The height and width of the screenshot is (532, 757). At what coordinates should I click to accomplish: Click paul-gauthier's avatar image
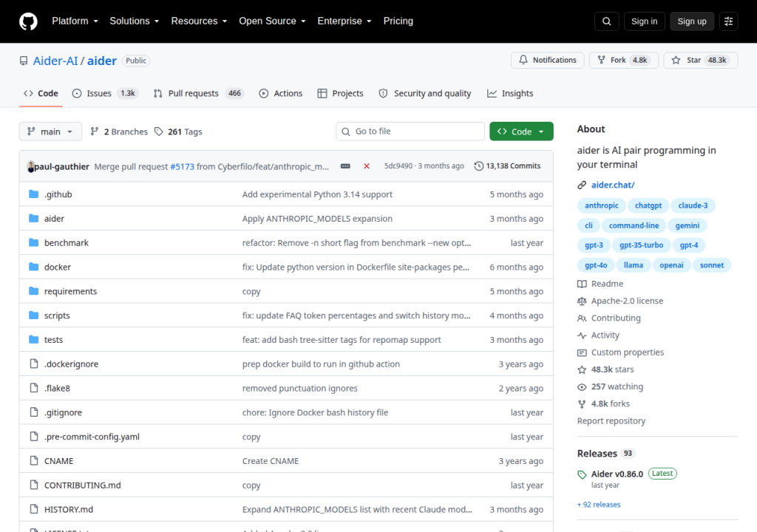(31, 166)
